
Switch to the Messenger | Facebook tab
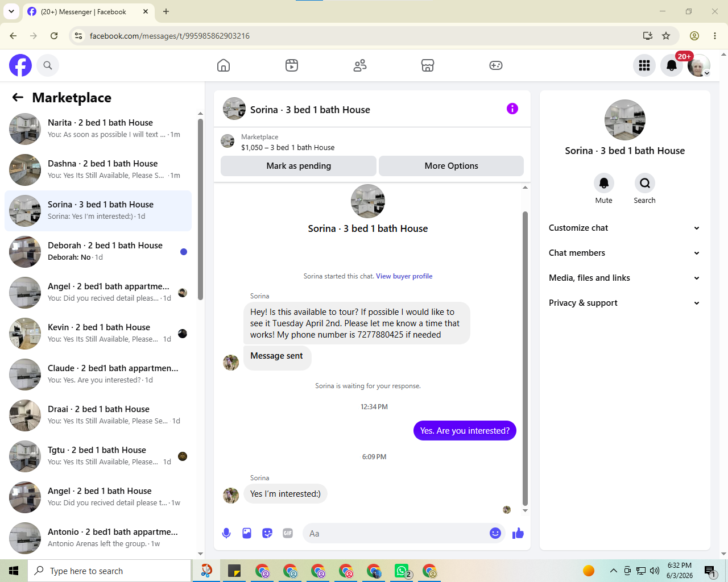[x=88, y=11]
